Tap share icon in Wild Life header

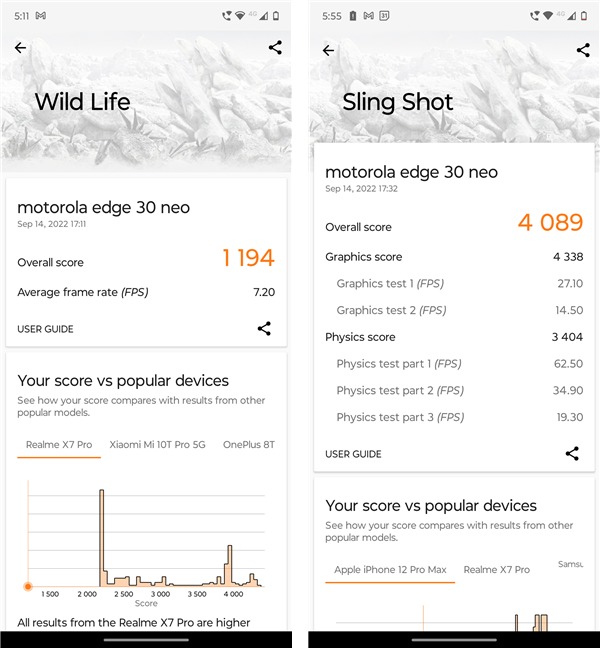[275, 47]
